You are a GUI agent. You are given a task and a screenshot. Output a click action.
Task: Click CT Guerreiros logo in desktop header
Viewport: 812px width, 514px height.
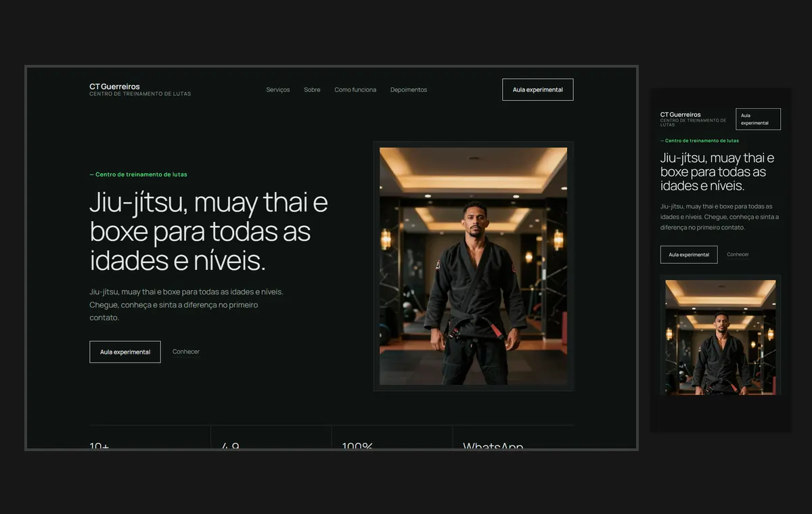[x=140, y=89]
